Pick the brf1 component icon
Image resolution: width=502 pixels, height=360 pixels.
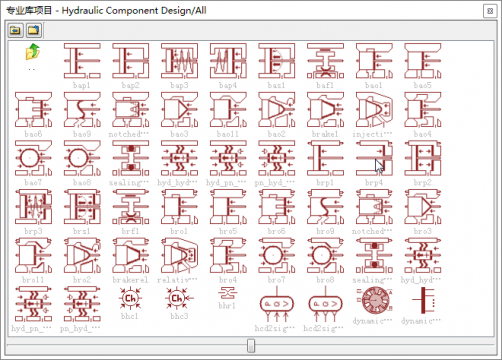131,207
